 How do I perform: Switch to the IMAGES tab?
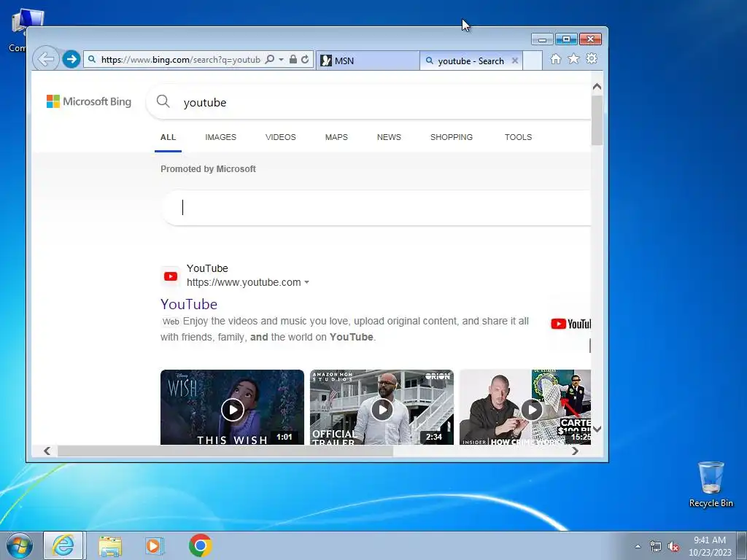click(x=220, y=137)
